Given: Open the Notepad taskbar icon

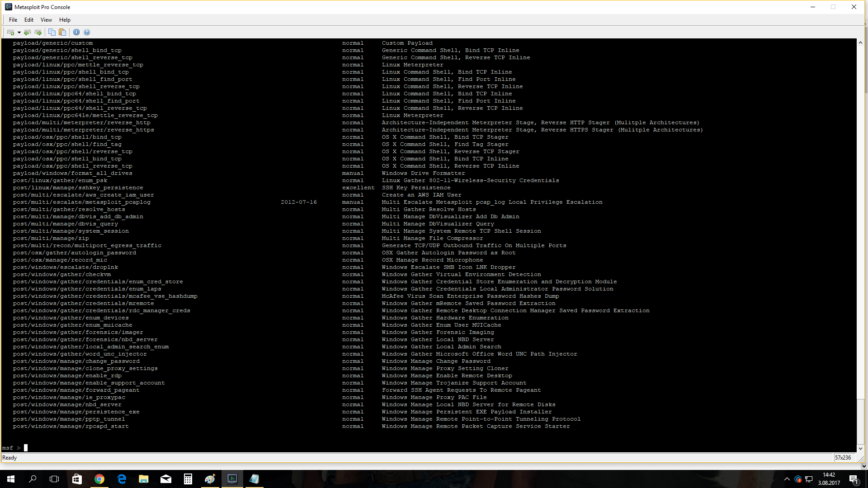Looking at the screenshot, I should click(255, 479).
